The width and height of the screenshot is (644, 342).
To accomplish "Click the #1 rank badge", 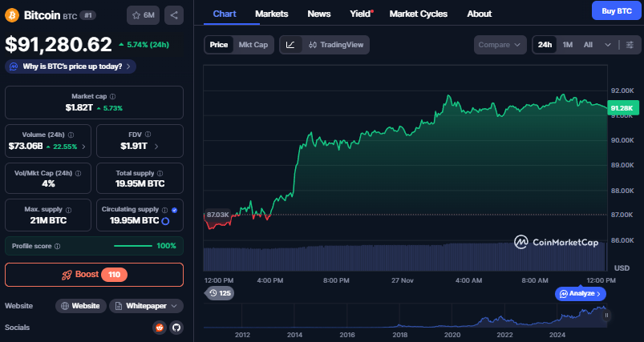I will click(x=88, y=15).
